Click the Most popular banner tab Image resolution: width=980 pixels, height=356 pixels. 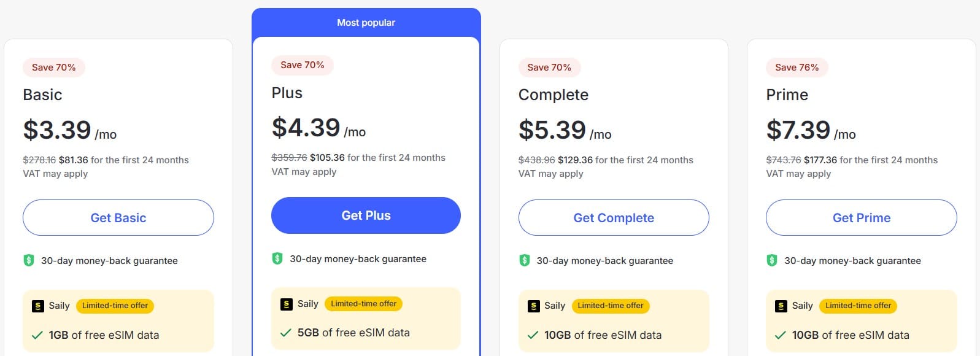click(x=366, y=23)
